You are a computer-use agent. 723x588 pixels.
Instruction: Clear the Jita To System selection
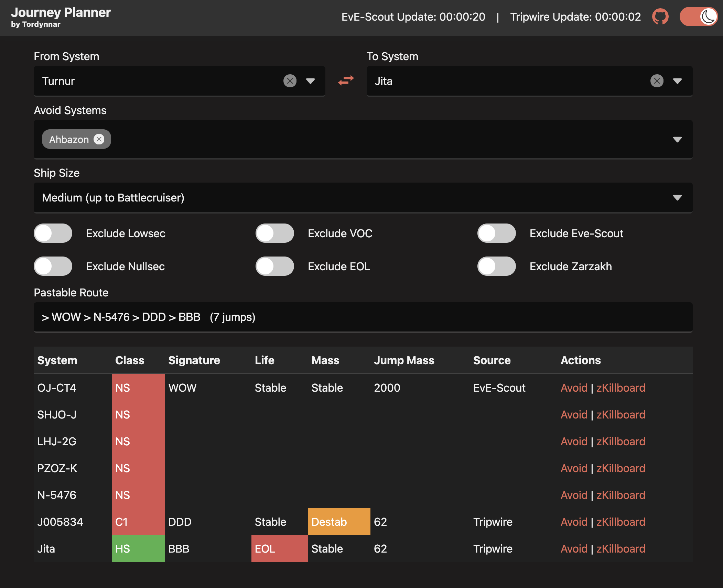point(657,81)
